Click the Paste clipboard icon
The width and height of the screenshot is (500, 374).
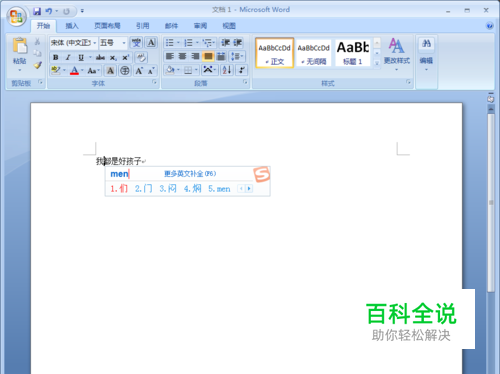(20, 46)
